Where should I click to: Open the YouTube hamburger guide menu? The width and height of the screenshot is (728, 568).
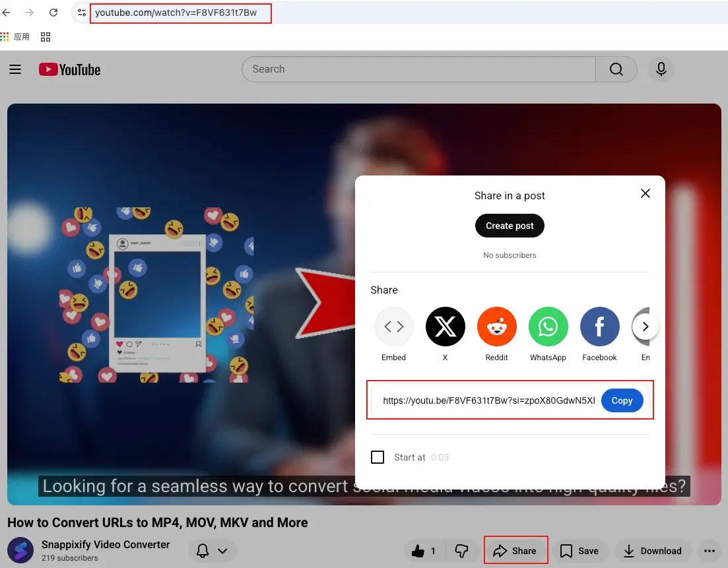click(15, 69)
